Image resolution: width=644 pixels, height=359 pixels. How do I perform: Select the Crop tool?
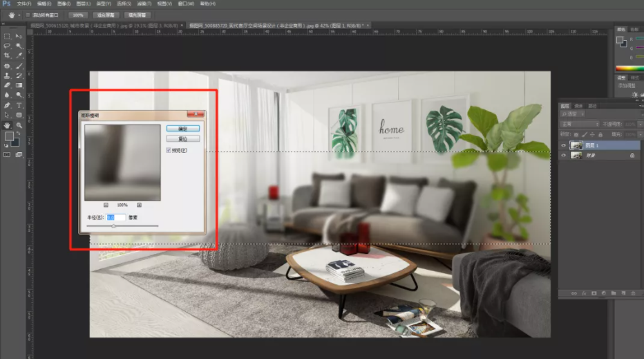coord(7,55)
